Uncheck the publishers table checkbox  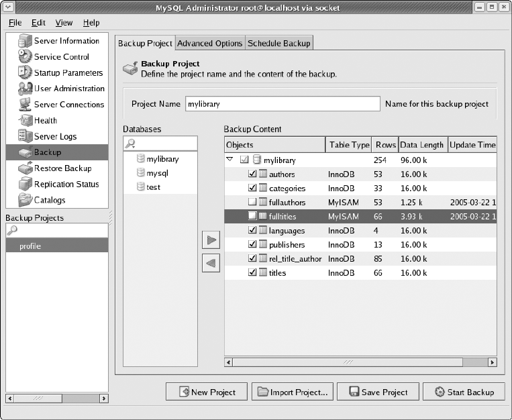(x=252, y=244)
